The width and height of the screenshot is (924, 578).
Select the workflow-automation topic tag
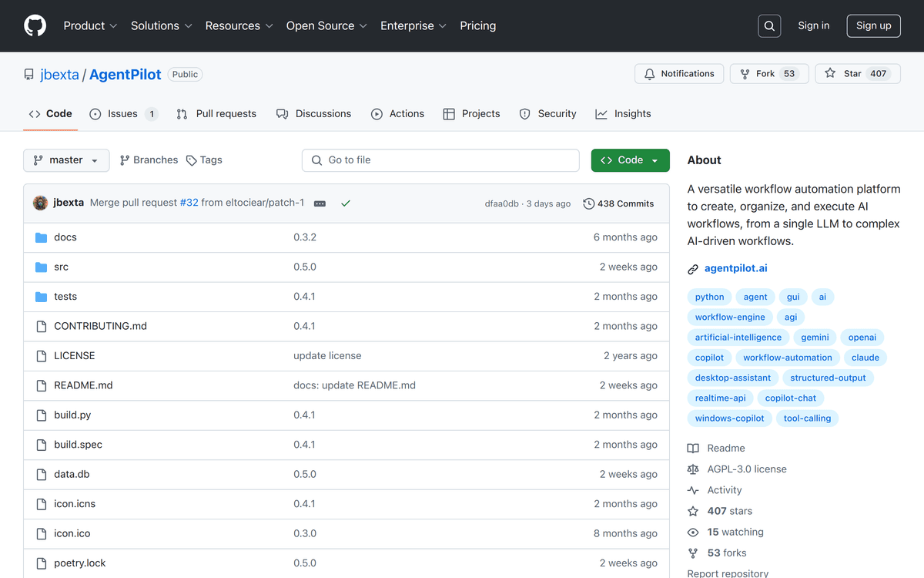click(x=787, y=358)
